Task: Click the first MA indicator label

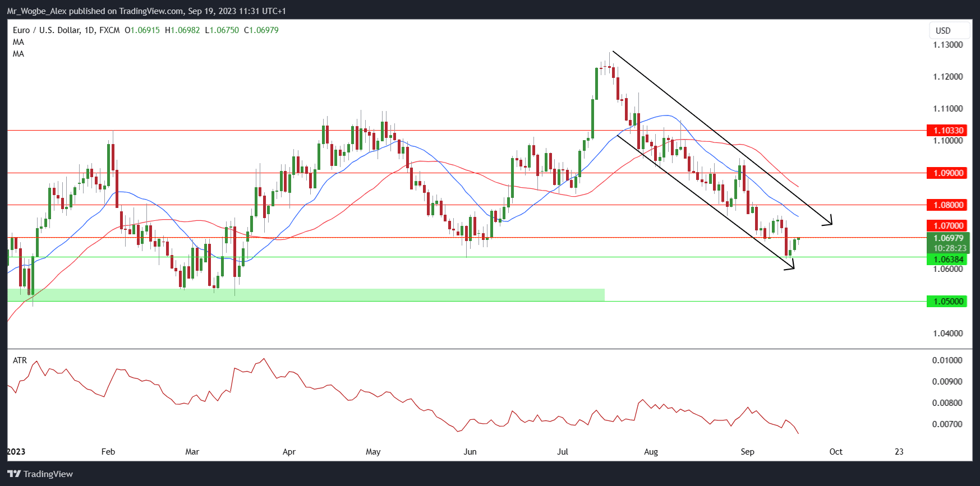Action: coord(19,42)
